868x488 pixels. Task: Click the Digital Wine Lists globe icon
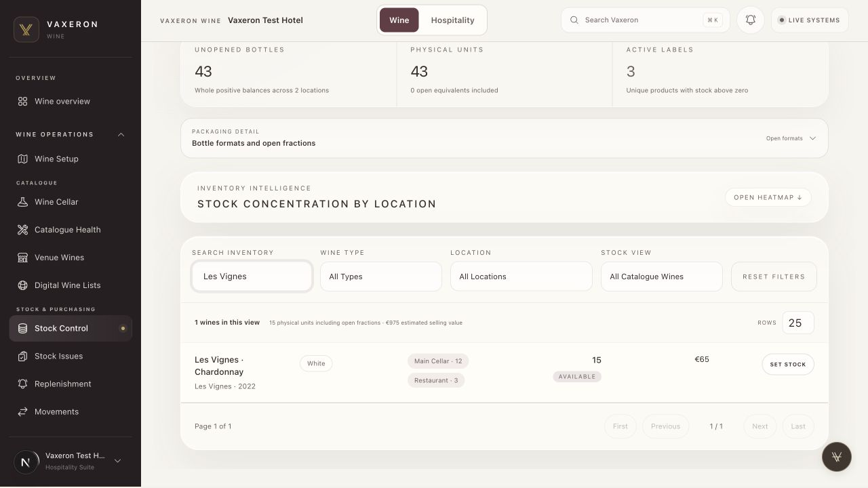22,285
